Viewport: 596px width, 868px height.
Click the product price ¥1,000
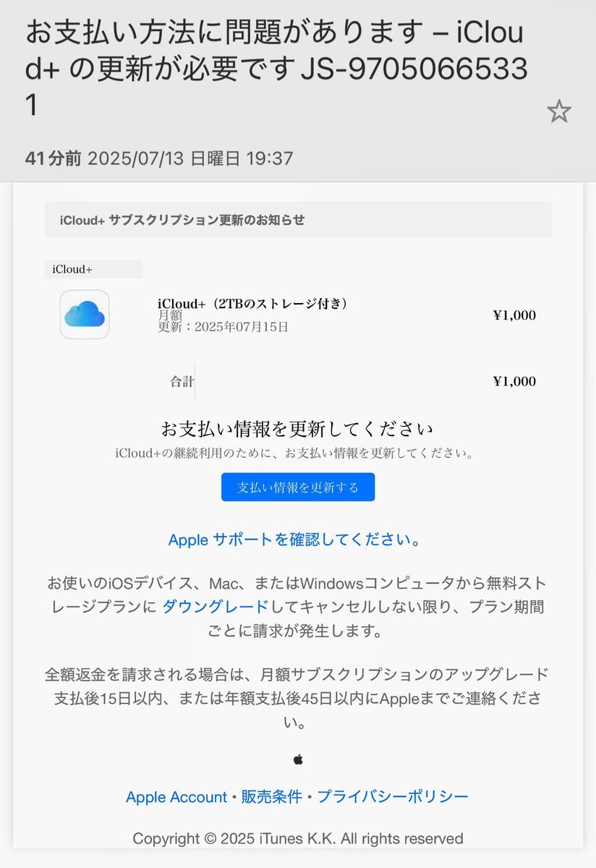click(514, 315)
